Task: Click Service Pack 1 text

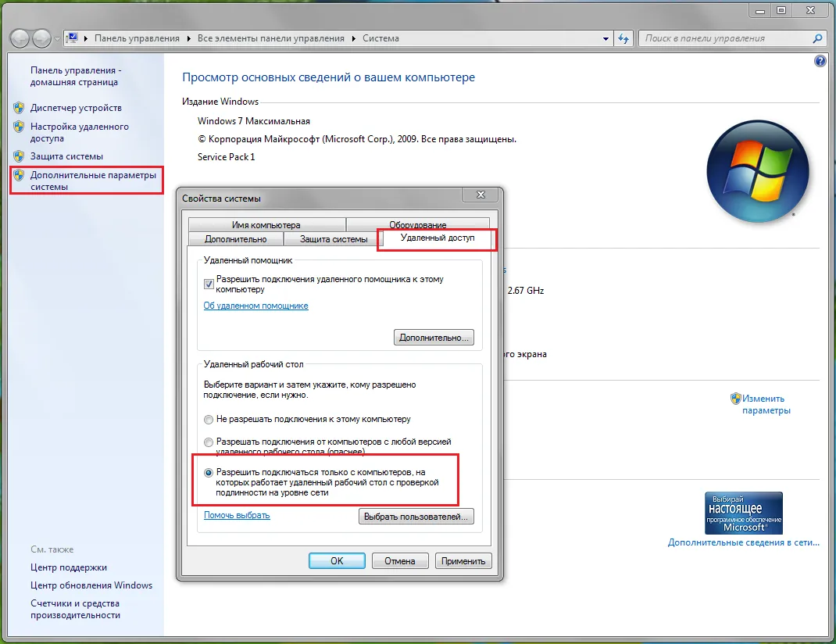Action: pos(226,157)
